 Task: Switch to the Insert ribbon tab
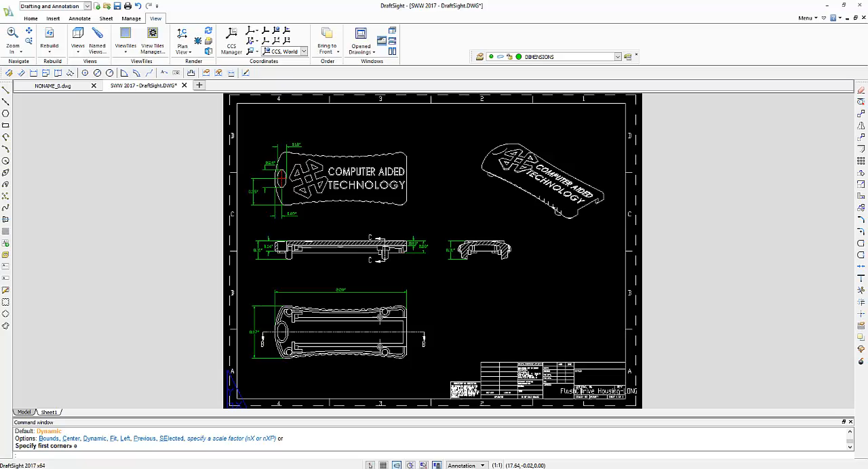coord(53,18)
